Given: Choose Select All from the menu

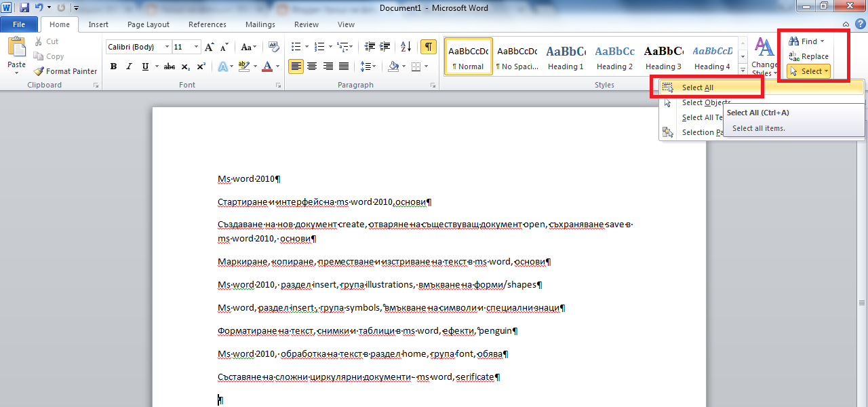Looking at the screenshot, I should (x=762, y=88).
